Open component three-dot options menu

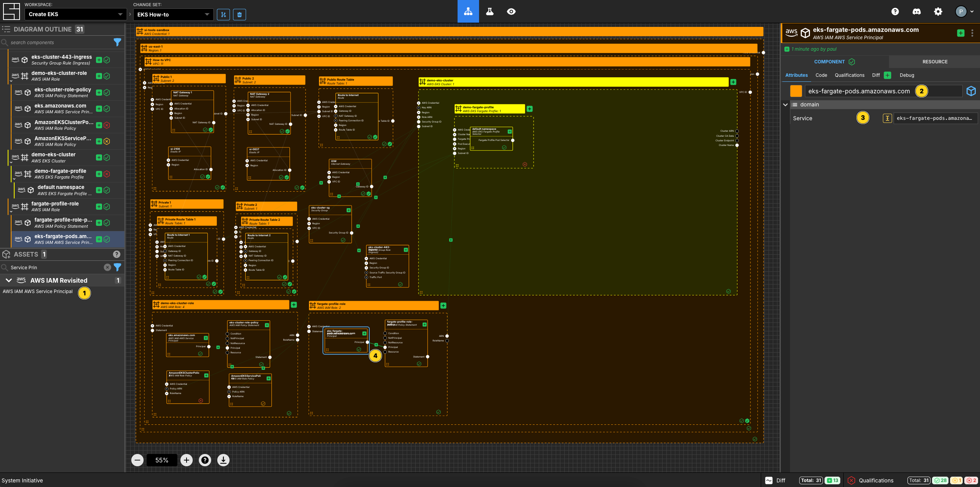click(x=972, y=33)
